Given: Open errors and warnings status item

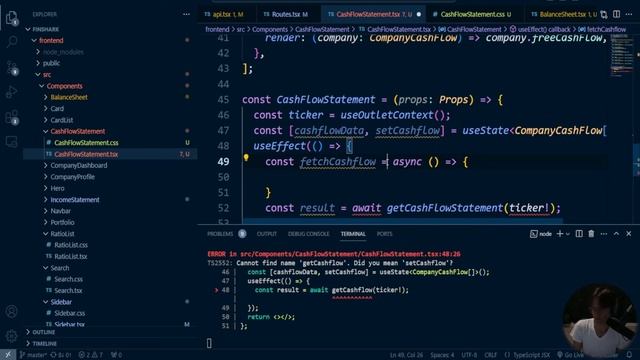Looking at the screenshot, I should [x=90, y=355].
